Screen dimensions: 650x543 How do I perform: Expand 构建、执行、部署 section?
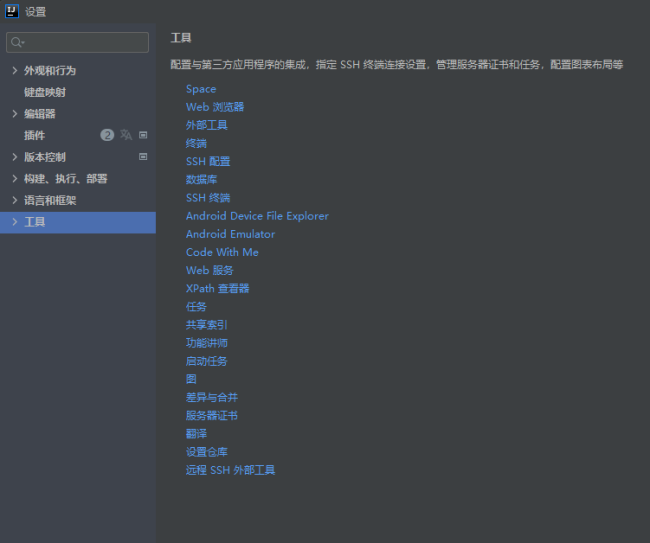point(15,178)
